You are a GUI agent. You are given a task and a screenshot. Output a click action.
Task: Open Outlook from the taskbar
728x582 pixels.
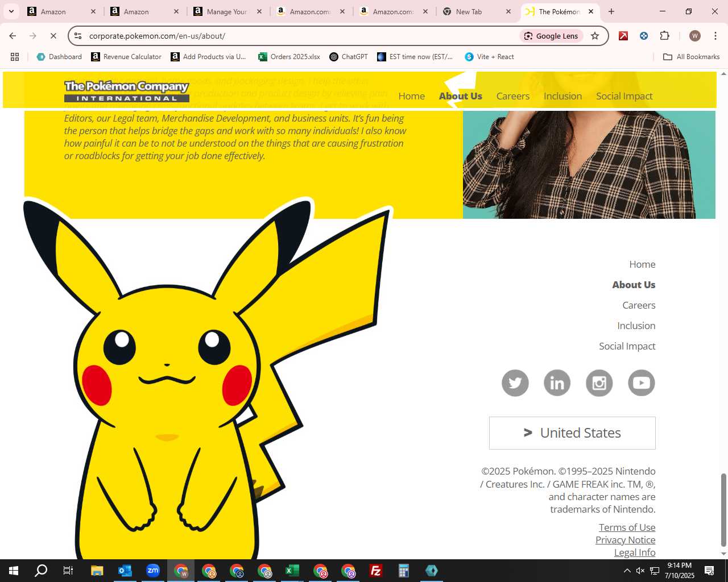click(125, 571)
